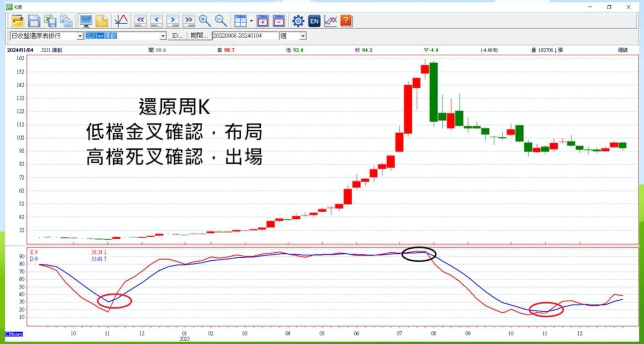The width and height of the screenshot is (644, 344).
Task: Open the stock selector 3231 dropdown
Action: tap(163, 36)
